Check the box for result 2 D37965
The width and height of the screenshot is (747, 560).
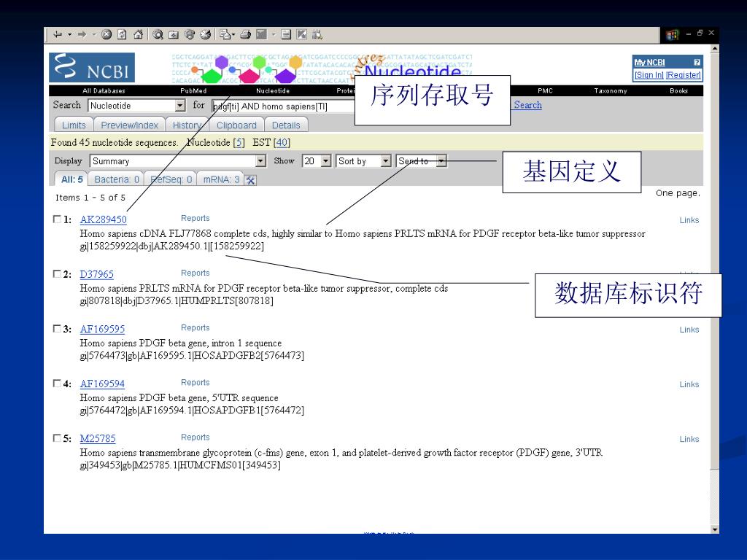pos(57,274)
